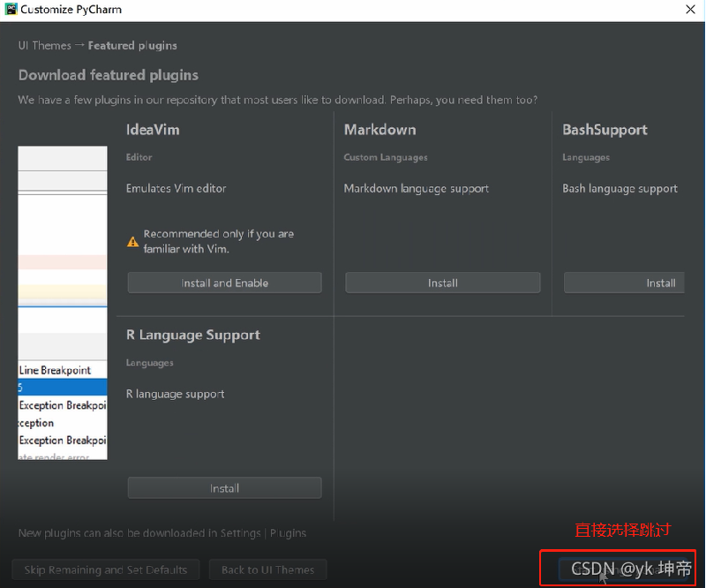706x588 pixels.
Task: Click the Featured plugins breadcrumb step
Action: pyautogui.click(x=132, y=46)
